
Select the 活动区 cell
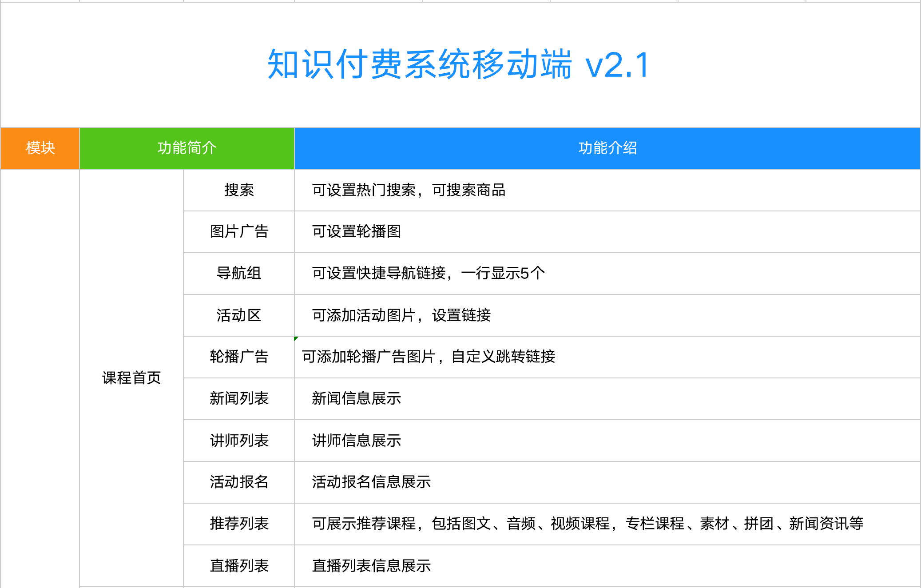point(239,315)
